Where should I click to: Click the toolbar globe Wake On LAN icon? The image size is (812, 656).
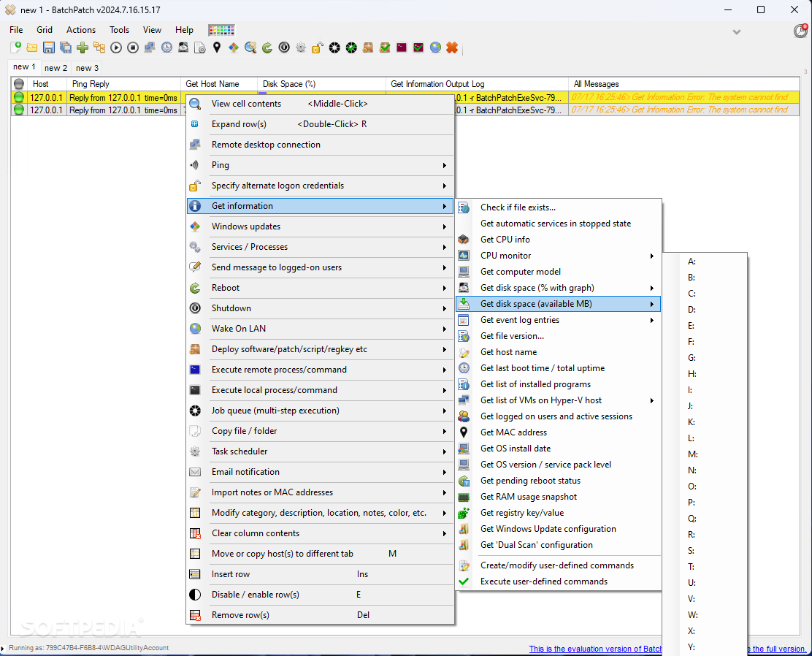(435, 47)
